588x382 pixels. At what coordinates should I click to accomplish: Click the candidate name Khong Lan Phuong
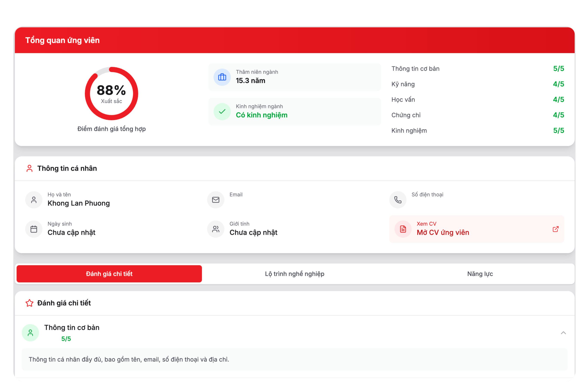(x=79, y=203)
